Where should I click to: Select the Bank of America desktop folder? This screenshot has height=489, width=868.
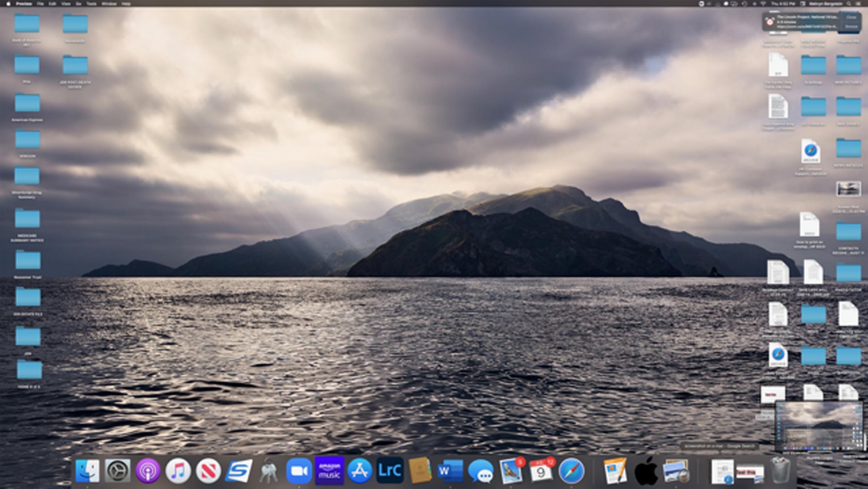[27, 30]
